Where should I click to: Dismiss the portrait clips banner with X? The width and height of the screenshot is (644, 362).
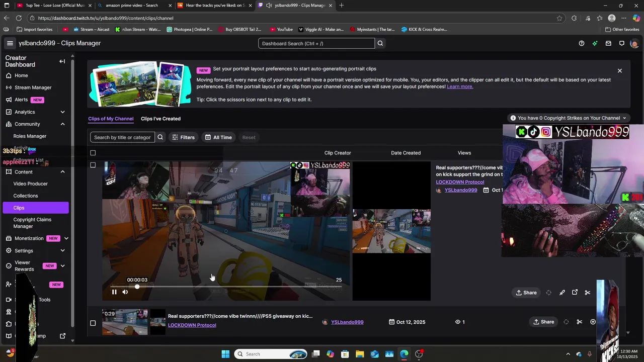click(x=620, y=71)
